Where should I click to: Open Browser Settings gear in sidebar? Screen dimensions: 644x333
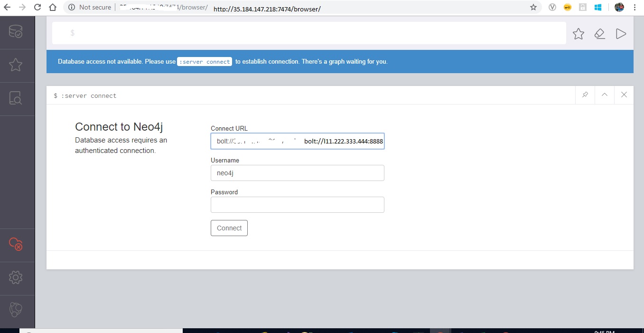click(16, 277)
